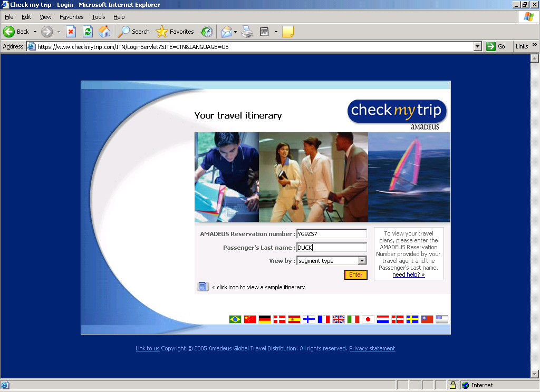Open the Back button history dropdown arrow
This screenshot has height=392, width=540.
coord(35,32)
